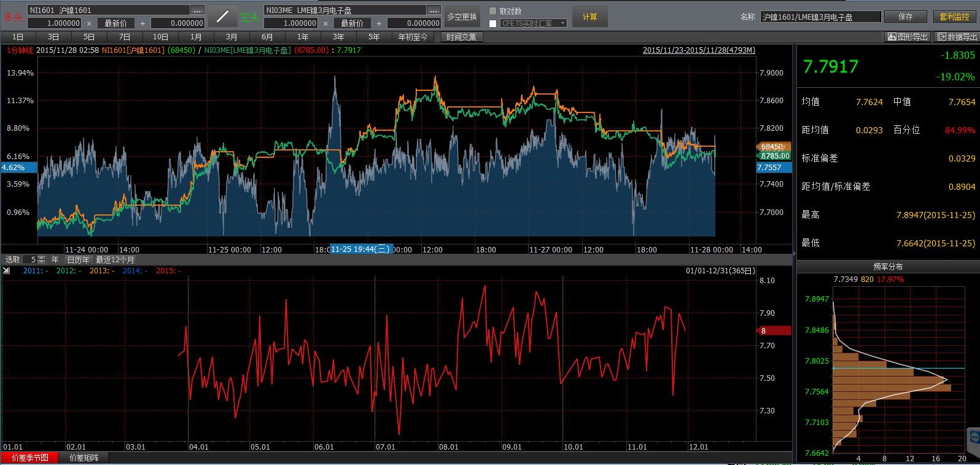Toggle the CFETS exchange rate checkbox
Screen dimensions: 980x465
[x=492, y=23]
